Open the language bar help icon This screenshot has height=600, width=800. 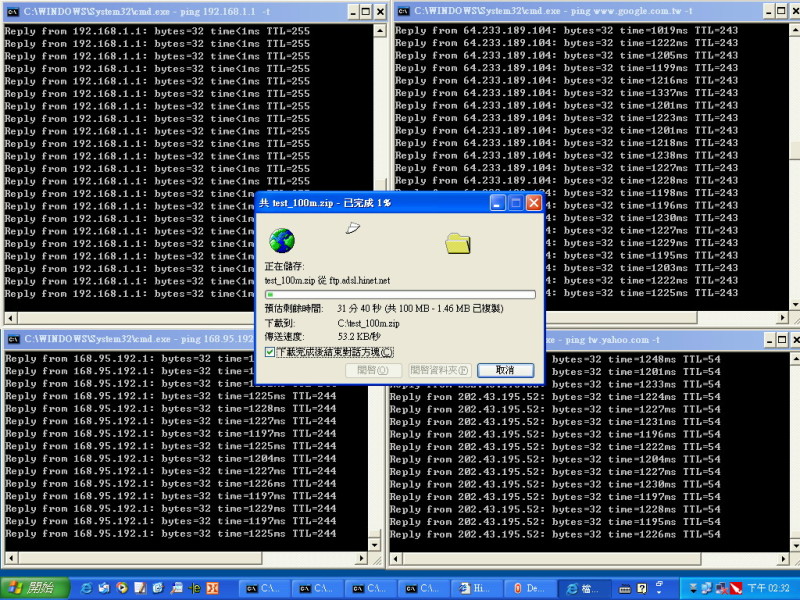(x=642, y=589)
